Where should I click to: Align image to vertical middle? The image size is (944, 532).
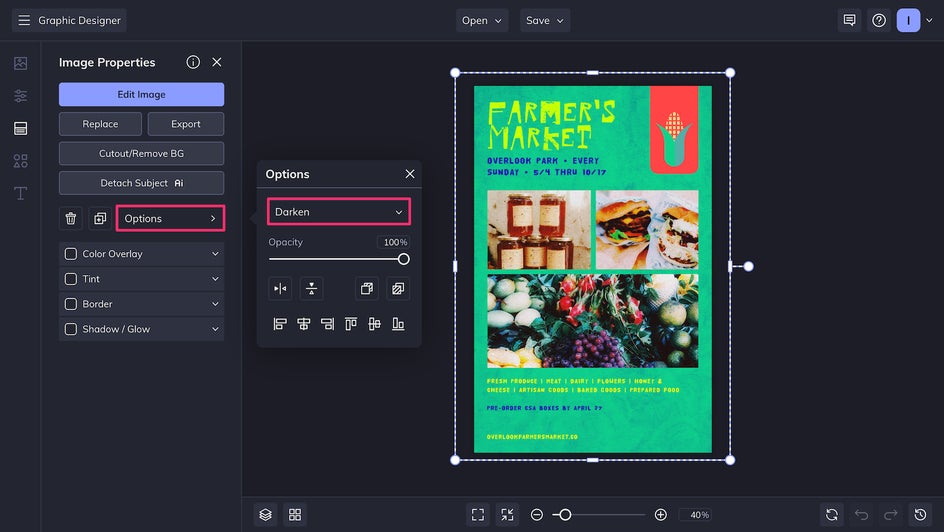[374, 324]
